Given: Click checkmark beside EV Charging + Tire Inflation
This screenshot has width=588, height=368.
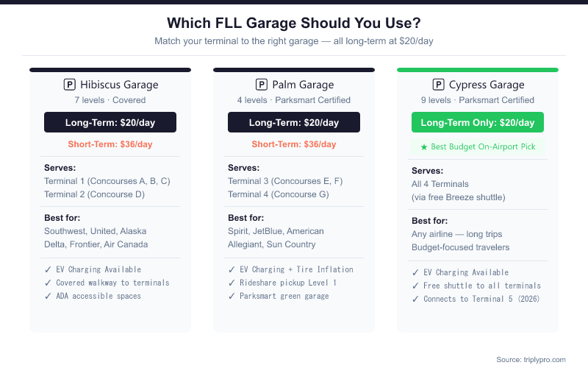Looking at the screenshot, I should 232,269.
